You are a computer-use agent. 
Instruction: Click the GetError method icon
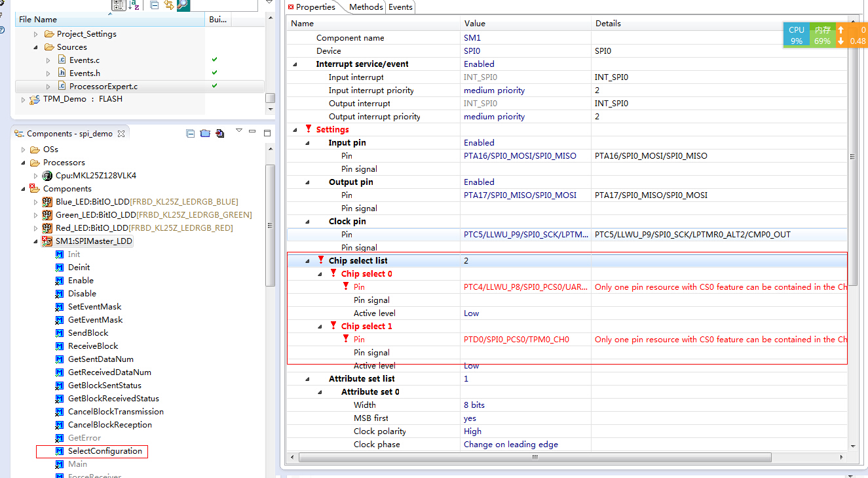(60, 438)
